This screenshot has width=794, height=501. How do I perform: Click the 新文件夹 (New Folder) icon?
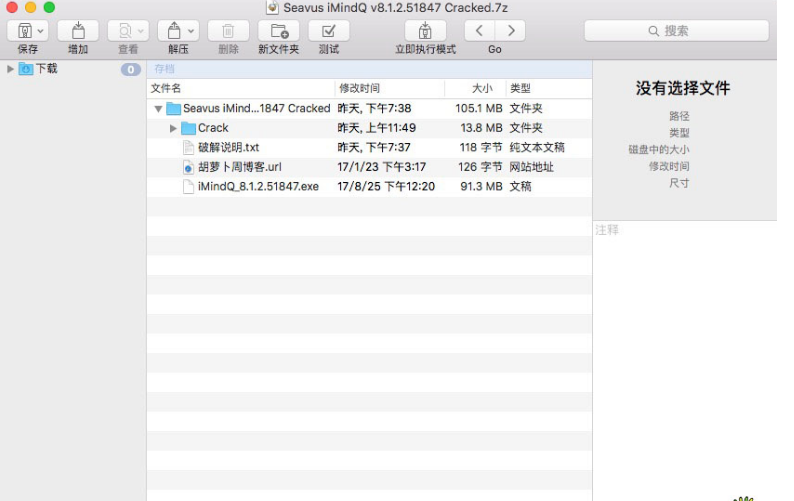point(279,31)
